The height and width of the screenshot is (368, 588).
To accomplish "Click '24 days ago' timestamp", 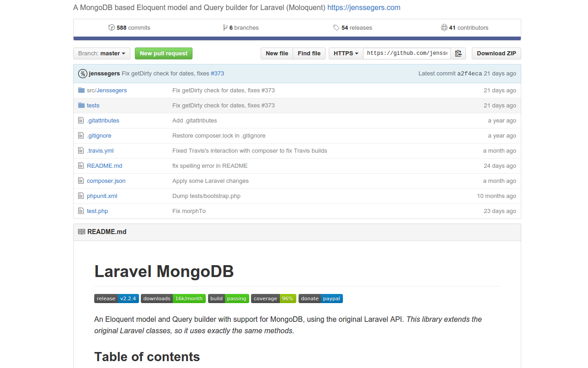I will click(x=500, y=165).
